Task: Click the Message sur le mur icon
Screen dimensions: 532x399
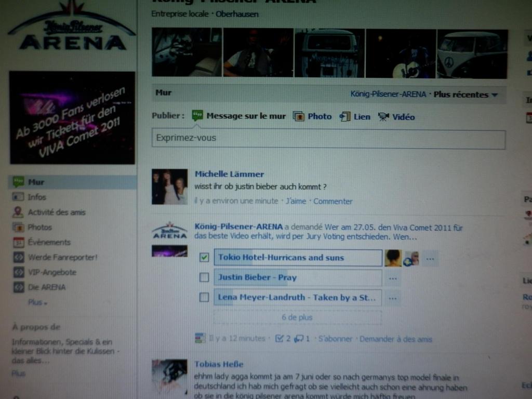Action: [x=197, y=115]
